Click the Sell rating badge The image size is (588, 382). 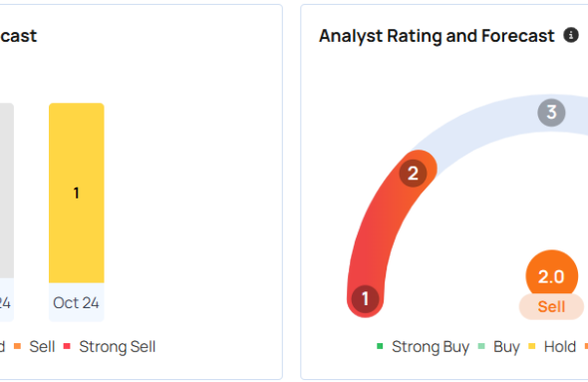551,306
